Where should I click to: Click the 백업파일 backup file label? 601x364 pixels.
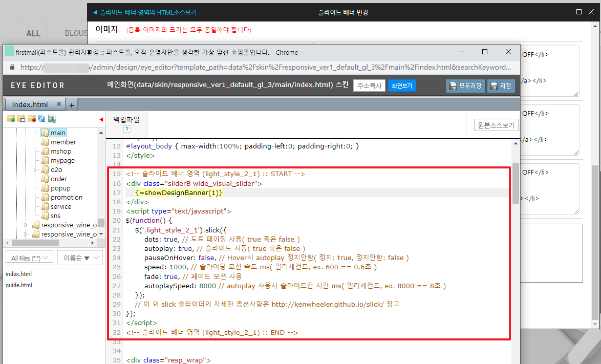point(126,120)
